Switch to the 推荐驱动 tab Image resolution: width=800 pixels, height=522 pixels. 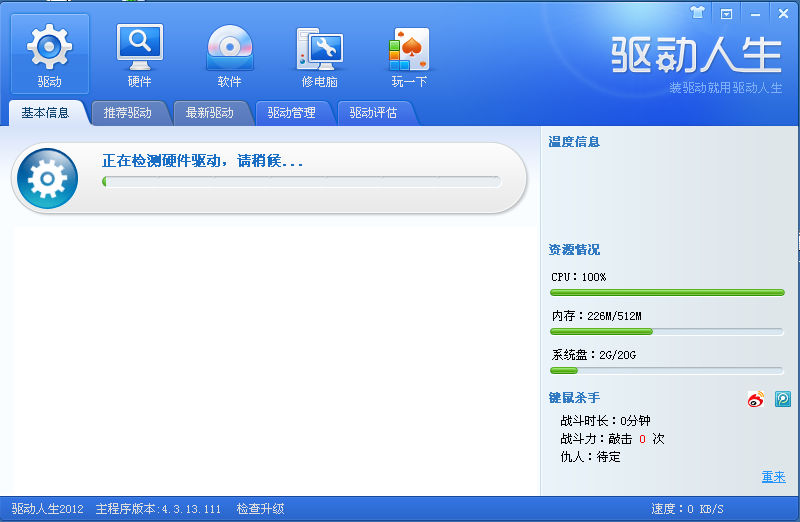point(128,113)
